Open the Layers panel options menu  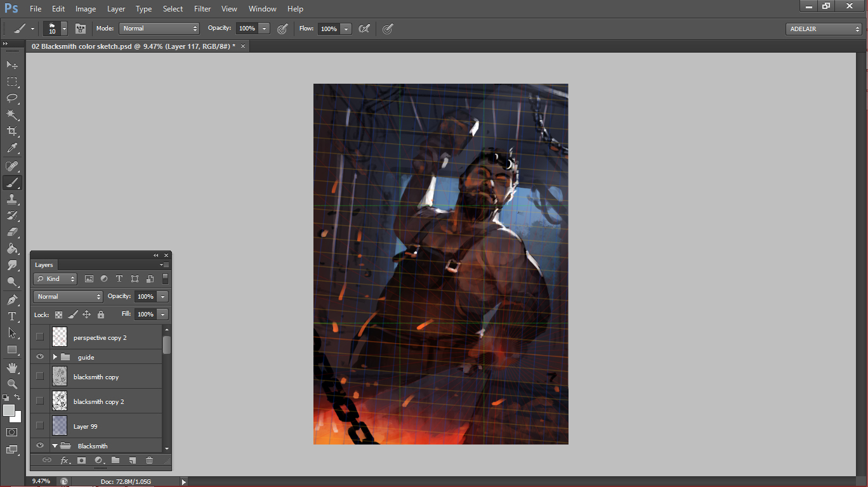coord(164,265)
